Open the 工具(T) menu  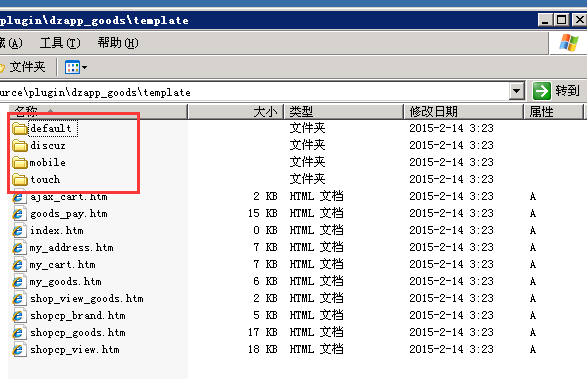[x=60, y=43]
